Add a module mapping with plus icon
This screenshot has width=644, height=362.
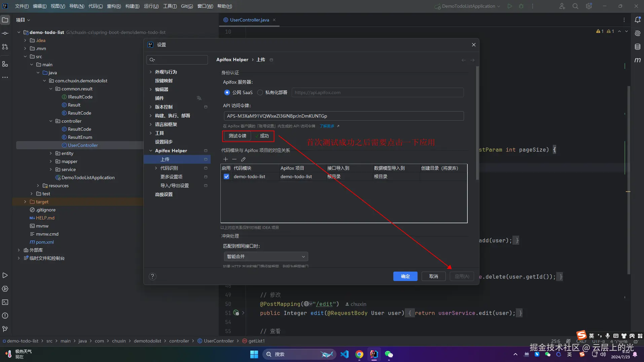pos(225,159)
